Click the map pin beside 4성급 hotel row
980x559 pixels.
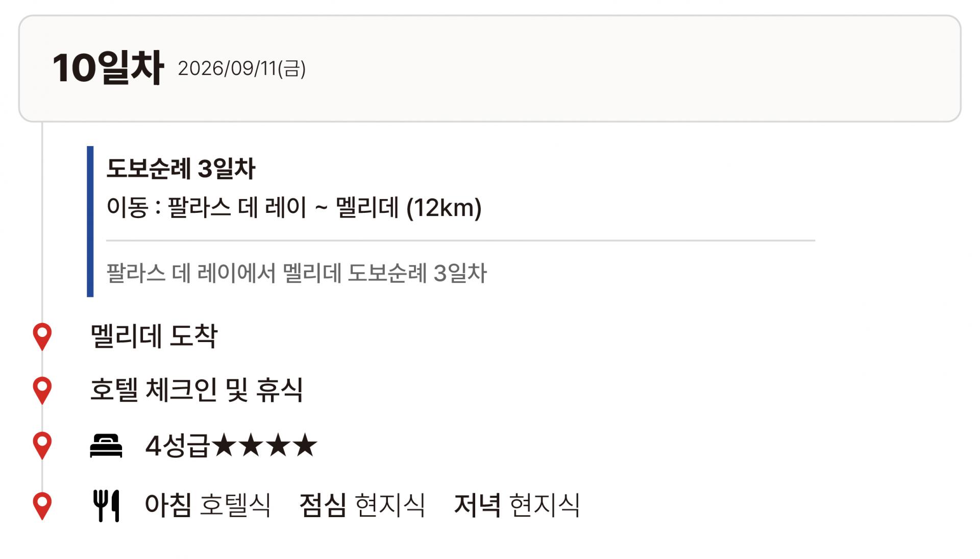42,445
